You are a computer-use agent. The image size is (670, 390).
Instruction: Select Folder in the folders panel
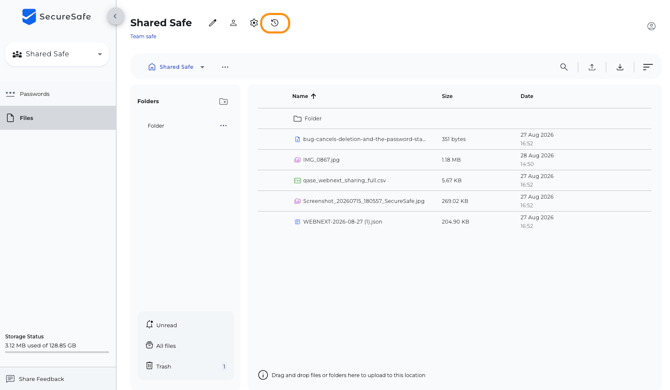tap(156, 126)
